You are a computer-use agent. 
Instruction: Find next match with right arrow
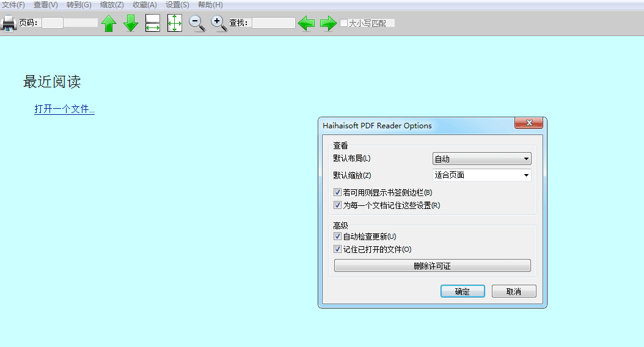point(328,23)
